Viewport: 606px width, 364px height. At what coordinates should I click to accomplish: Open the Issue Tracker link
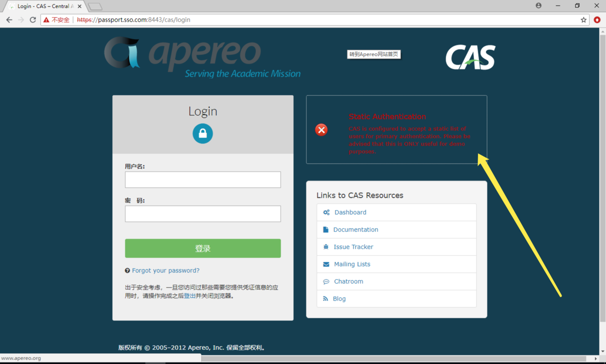click(x=353, y=247)
